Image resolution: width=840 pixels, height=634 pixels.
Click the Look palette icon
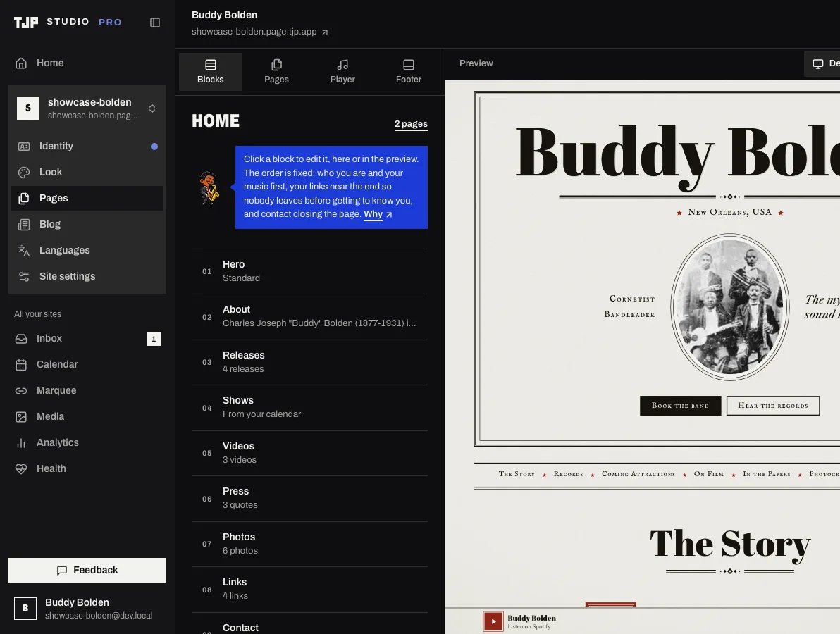coord(23,173)
